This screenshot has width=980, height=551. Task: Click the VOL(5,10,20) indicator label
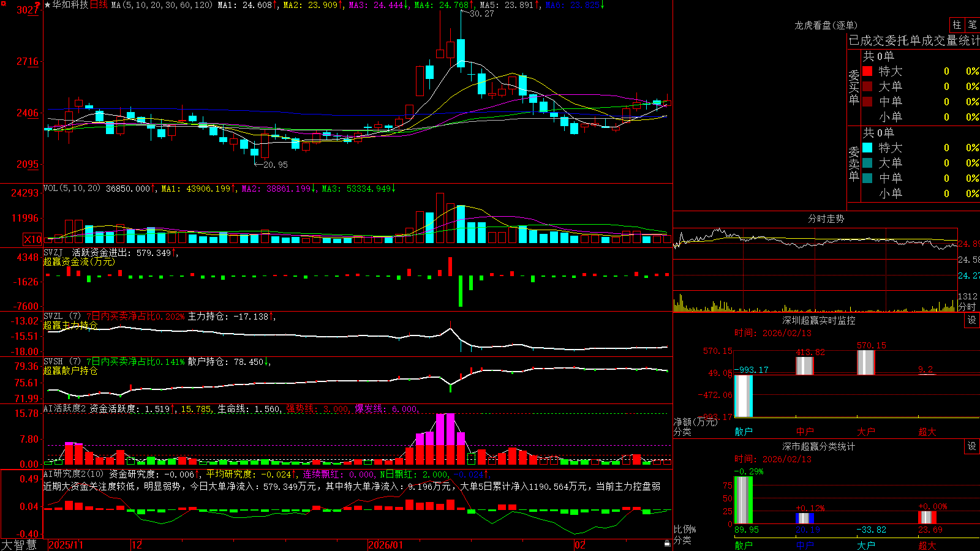pyautogui.click(x=72, y=189)
